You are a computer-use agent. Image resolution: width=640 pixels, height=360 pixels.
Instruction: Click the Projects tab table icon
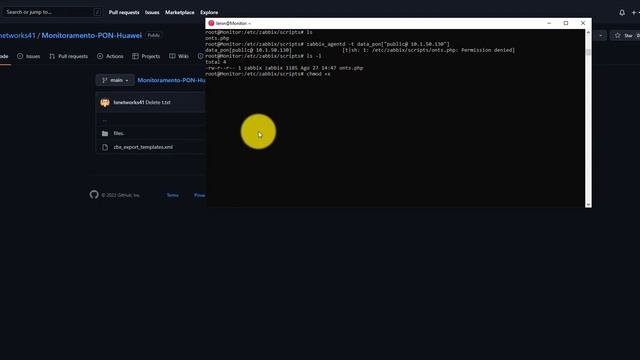point(135,56)
